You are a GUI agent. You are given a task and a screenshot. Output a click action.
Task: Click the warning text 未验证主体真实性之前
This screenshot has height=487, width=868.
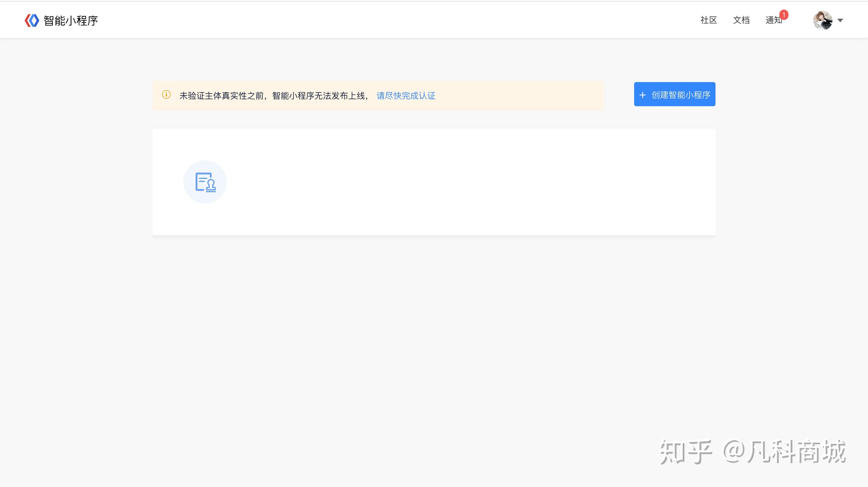222,96
